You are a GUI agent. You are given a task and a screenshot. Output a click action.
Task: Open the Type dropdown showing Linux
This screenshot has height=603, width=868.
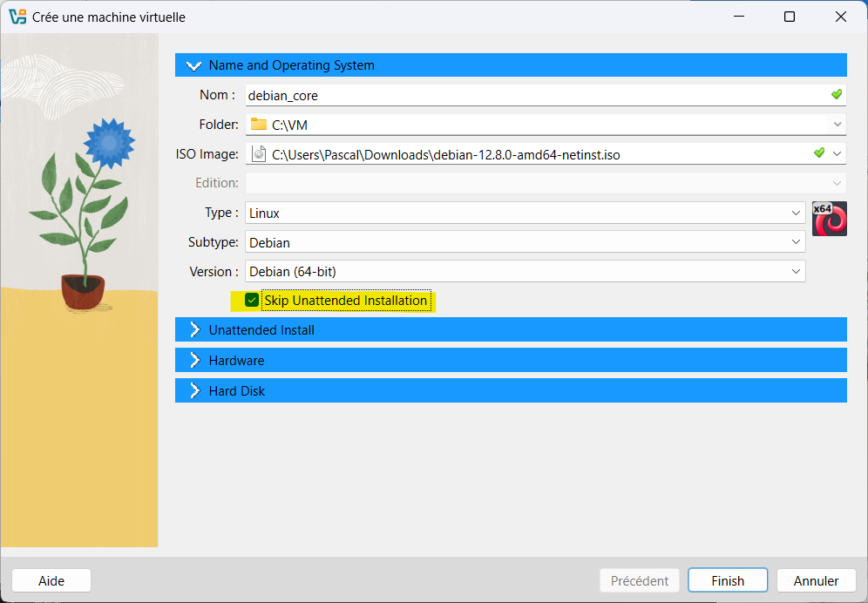pos(526,213)
